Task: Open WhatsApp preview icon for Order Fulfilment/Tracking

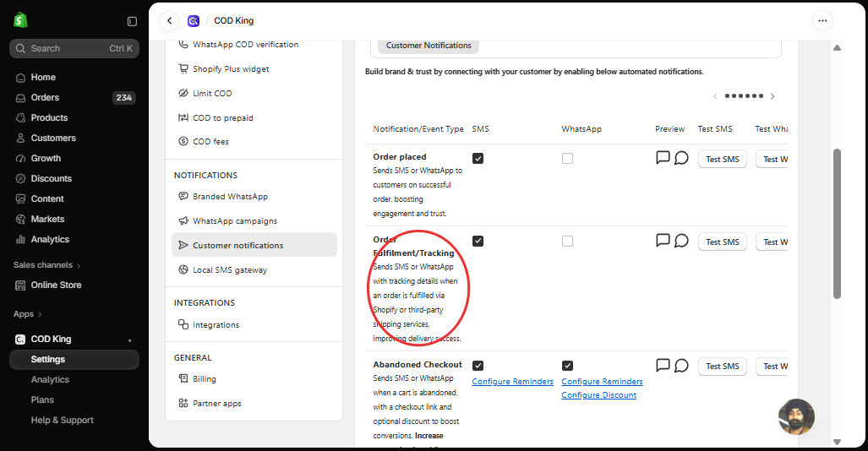Action: coord(681,241)
